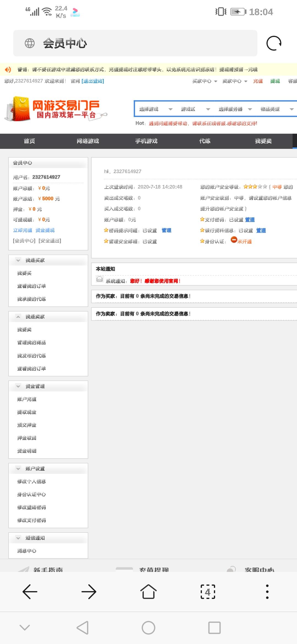Hide navigation bar with down chevron
Viewport: 297px width, 644px height.
[25, 627]
